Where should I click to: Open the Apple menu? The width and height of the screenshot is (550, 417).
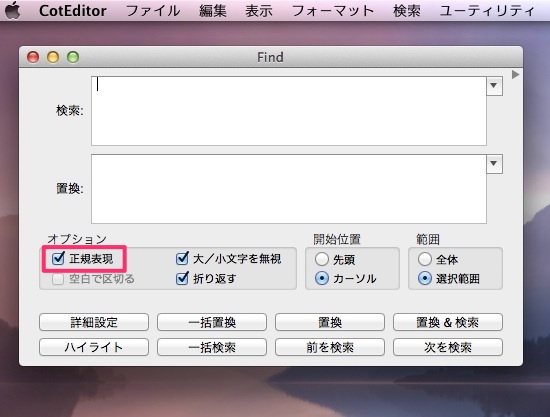(x=12, y=11)
